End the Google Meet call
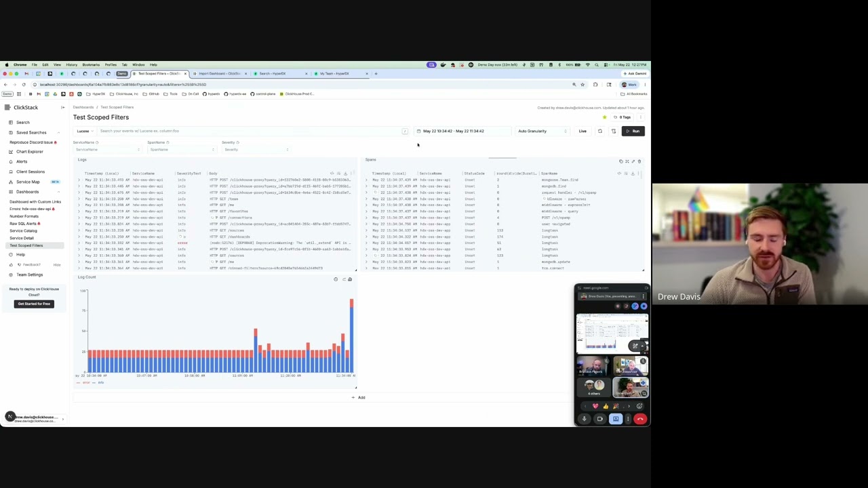The image size is (868, 488). [640, 419]
